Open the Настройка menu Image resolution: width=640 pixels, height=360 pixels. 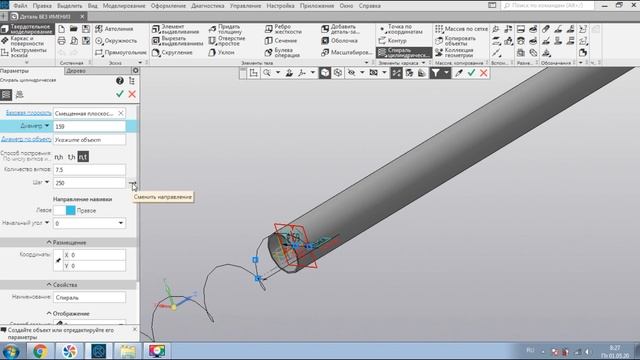280,6
